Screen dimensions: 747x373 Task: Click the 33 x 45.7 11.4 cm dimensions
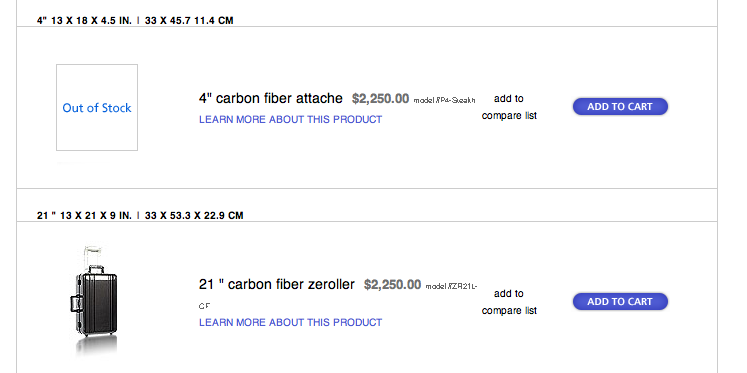pos(189,20)
